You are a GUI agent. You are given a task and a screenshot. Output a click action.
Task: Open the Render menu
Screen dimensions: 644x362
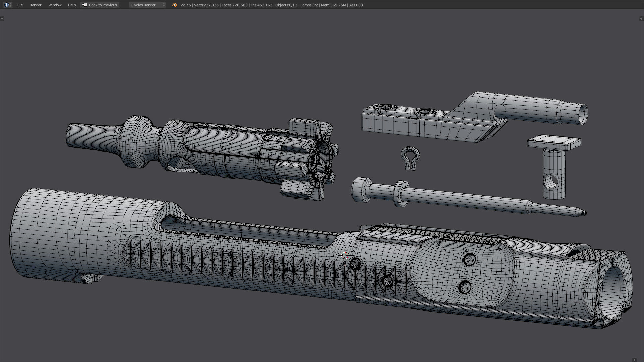point(35,5)
